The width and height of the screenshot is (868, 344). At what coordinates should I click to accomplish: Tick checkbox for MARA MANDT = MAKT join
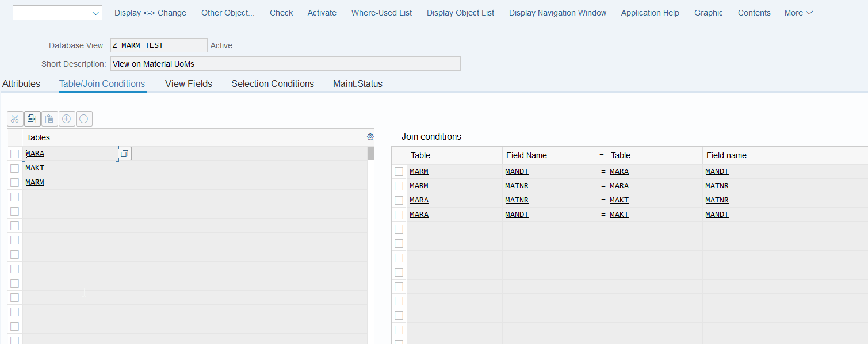pos(399,215)
